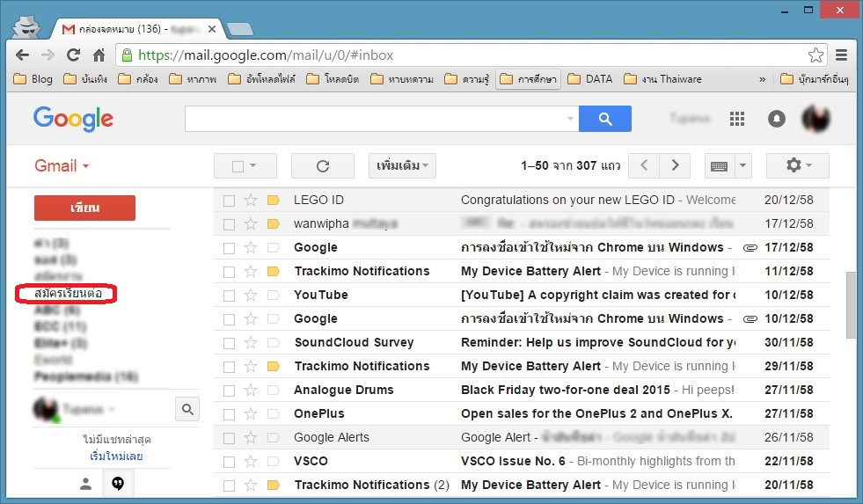This screenshot has width=863, height=504.
Task: Open Google notifications bell
Action: (x=777, y=118)
